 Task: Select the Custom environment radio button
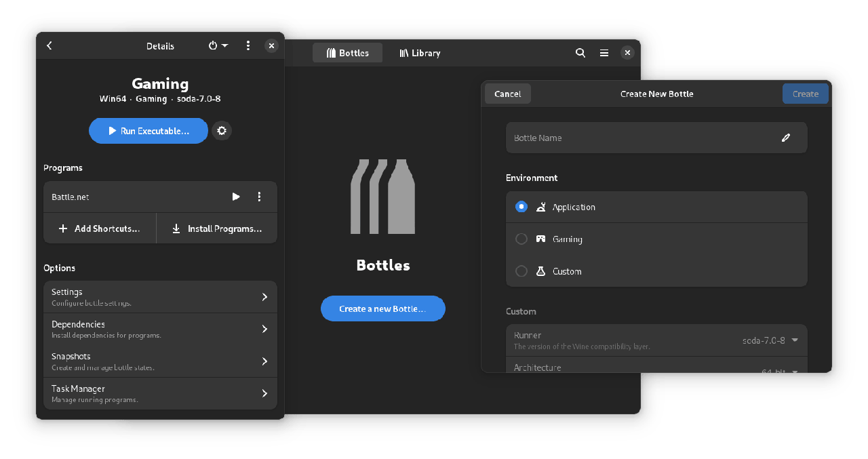(521, 271)
